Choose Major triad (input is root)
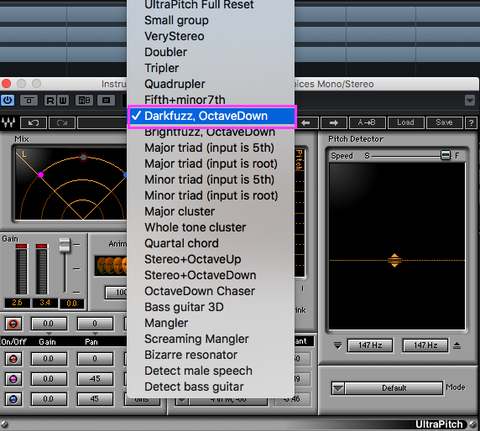Screen dimensions: 480x431 pos(211,164)
